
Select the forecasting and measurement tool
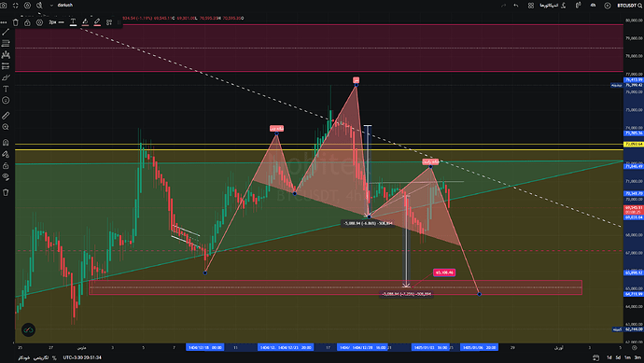coord(6,66)
